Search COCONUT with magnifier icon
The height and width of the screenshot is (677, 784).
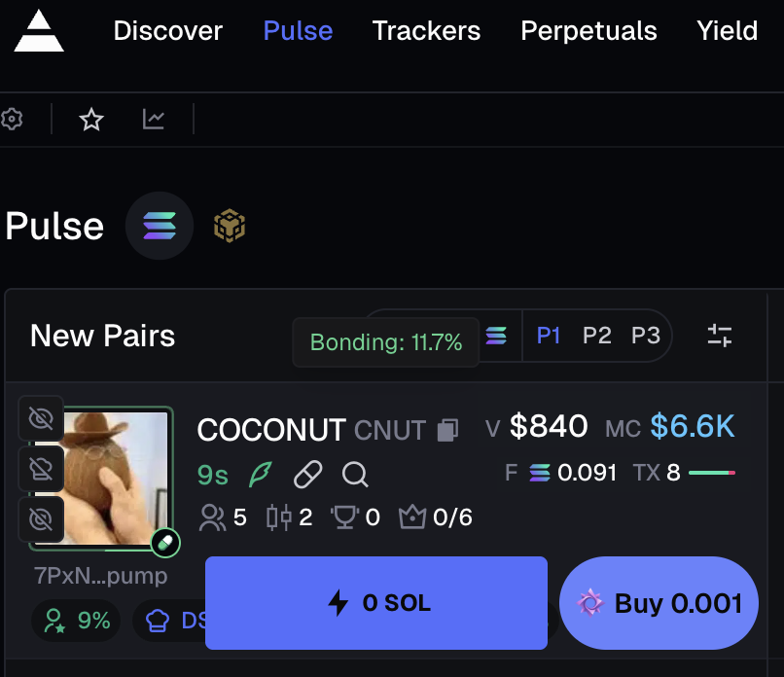(x=355, y=475)
